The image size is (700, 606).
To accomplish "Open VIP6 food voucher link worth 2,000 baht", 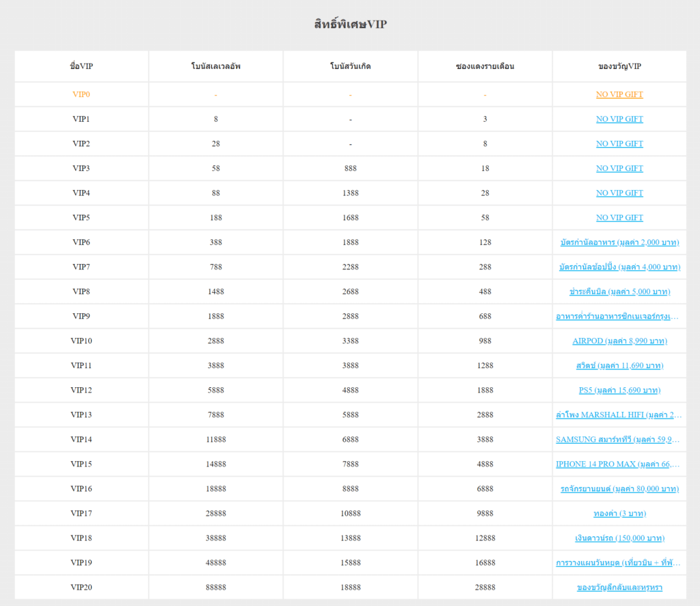I will [x=619, y=242].
